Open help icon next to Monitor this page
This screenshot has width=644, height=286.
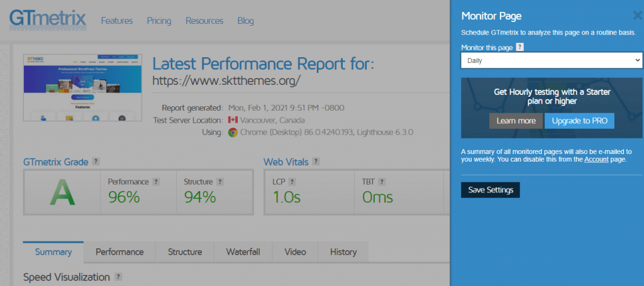(x=520, y=47)
